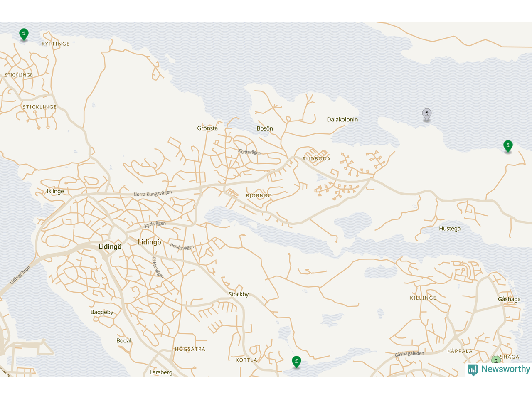Click the Högsätra area label
This screenshot has height=399, width=532.
click(190, 349)
